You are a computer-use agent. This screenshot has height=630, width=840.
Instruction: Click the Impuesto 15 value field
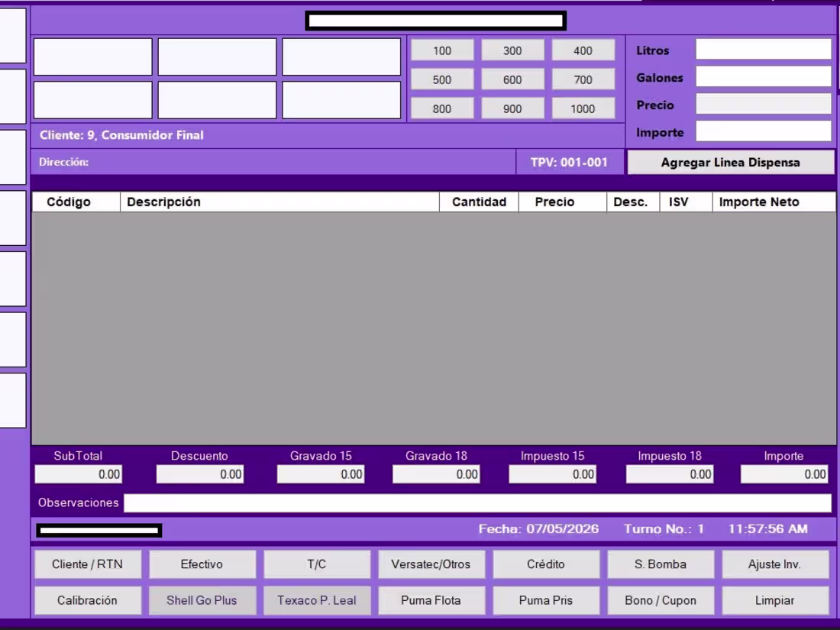click(552, 474)
